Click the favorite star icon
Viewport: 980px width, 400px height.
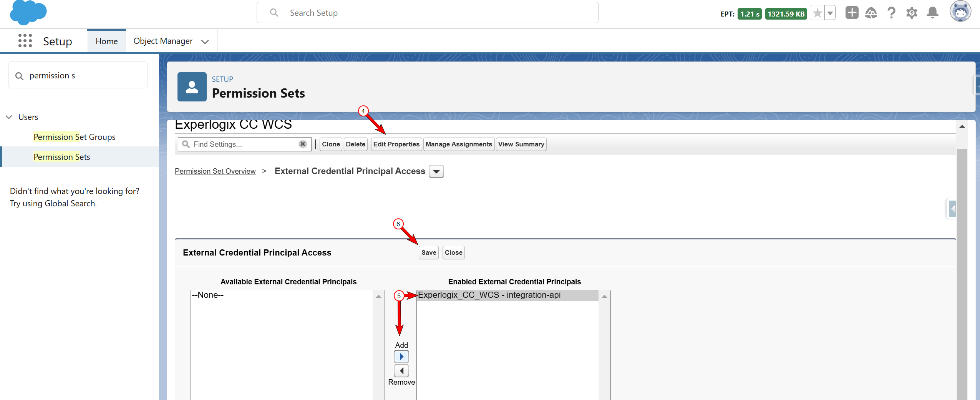click(817, 13)
